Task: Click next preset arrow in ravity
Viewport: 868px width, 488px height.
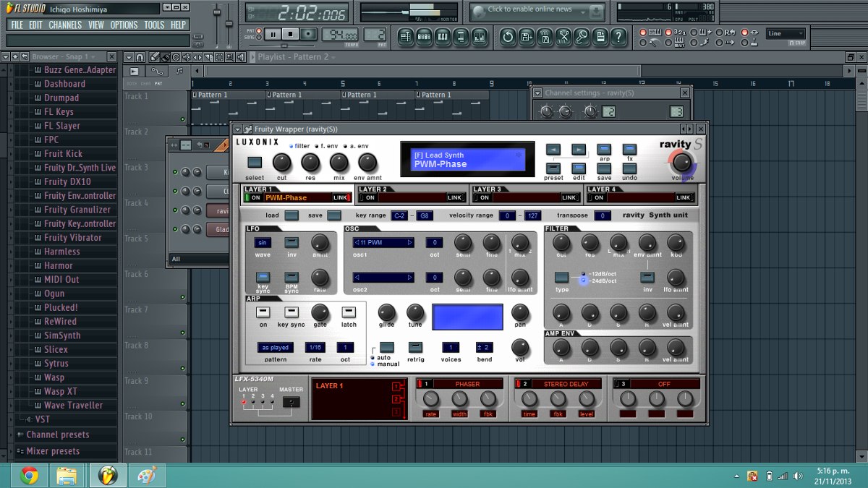Action: click(x=579, y=149)
